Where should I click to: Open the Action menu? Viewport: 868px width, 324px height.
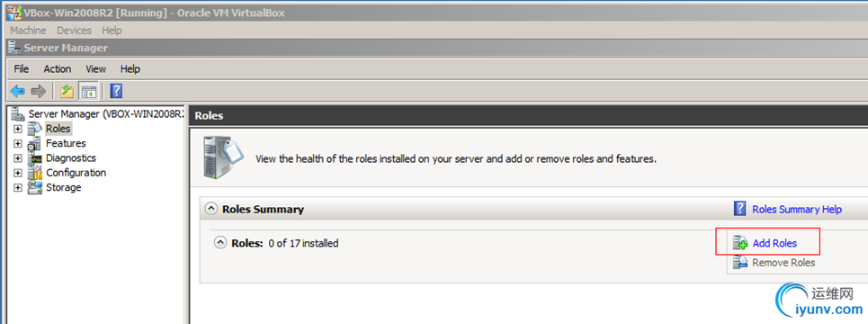58,69
